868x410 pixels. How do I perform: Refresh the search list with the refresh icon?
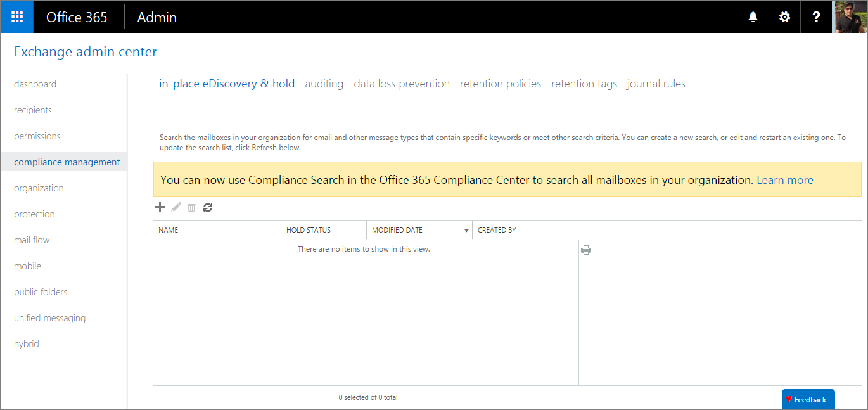point(208,207)
